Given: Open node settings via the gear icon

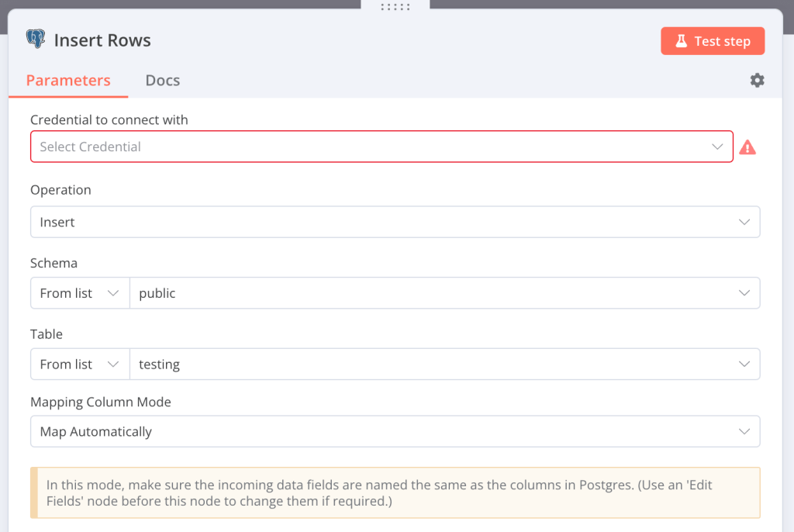Looking at the screenshot, I should click(x=757, y=80).
